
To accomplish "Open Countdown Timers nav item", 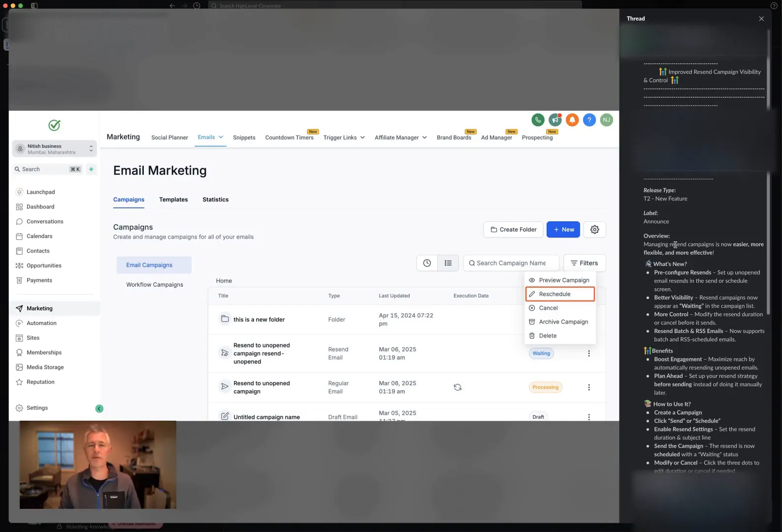I will click(289, 137).
